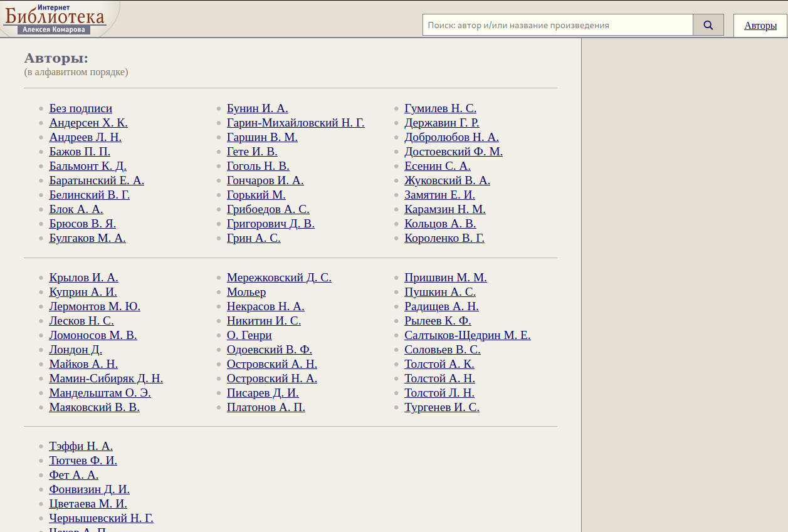Open Есенин С. А. author link
Viewport: 788px width, 532px height.
click(437, 166)
